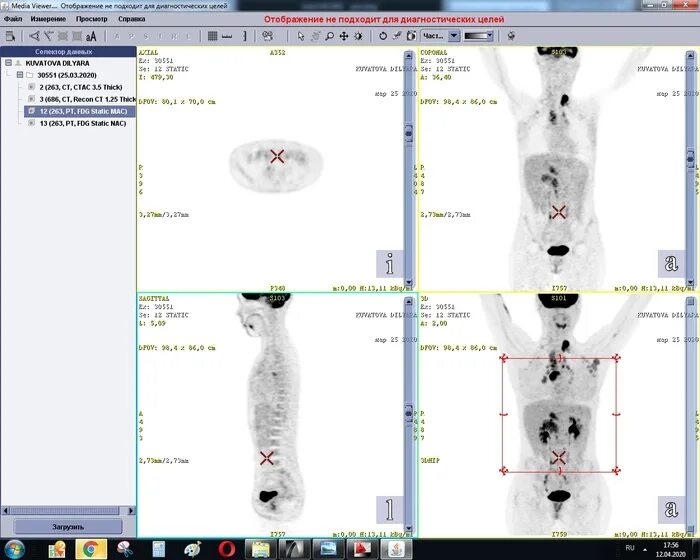Click the left arrow of data selector scrollbar
Screen dimensions: 700x560
(5, 510)
